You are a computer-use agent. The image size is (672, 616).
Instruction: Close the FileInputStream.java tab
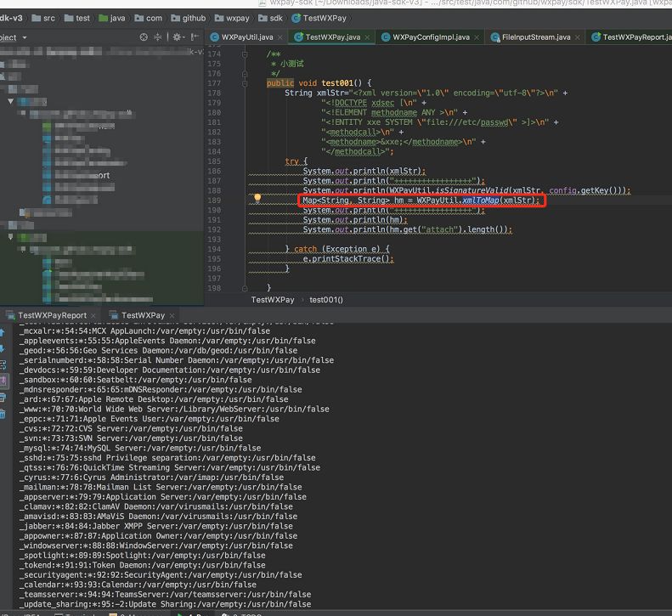[x=578, y=37]
